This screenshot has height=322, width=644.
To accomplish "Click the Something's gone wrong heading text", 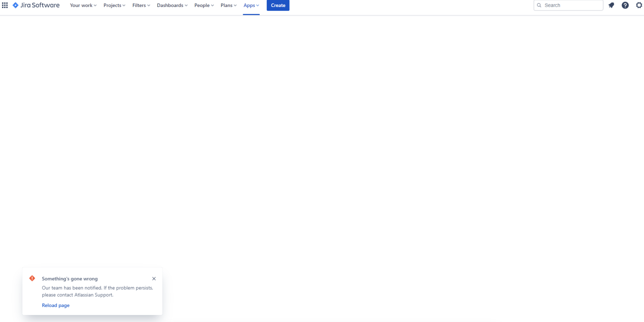I will [x=70, y=279].
